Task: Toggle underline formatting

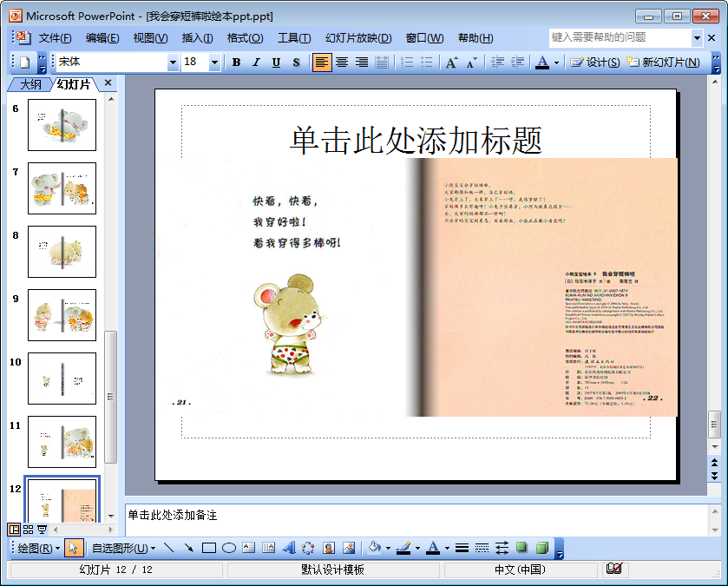Action: [x=276, y=63]
